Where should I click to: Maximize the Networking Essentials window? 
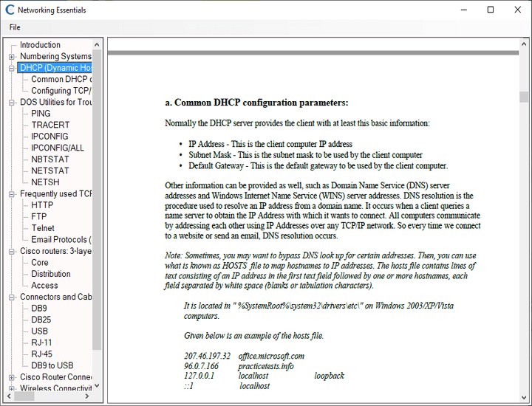pyautogui.click(x=491, y=10)
